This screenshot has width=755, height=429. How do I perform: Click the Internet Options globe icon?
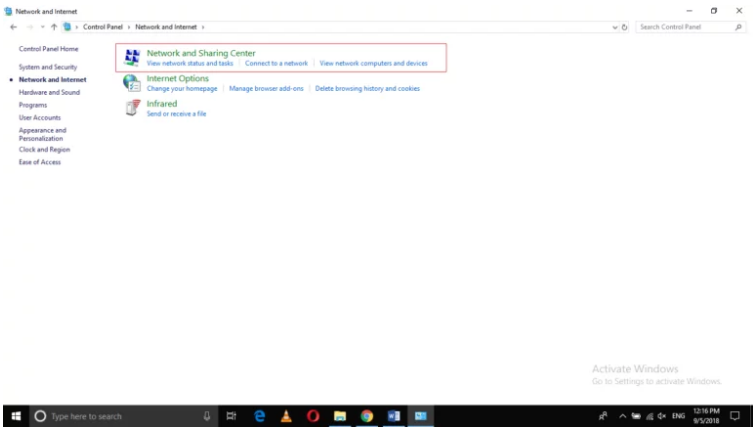coord(131,84)
